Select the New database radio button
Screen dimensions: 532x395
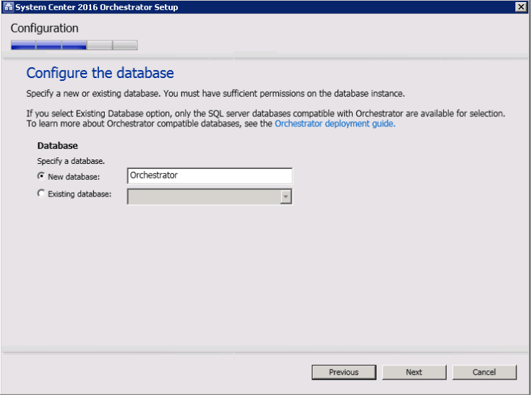coord(41,176)
